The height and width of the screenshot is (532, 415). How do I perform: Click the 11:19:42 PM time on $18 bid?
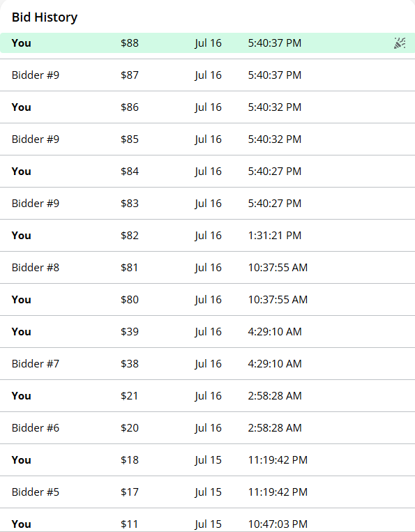point(278,459)
